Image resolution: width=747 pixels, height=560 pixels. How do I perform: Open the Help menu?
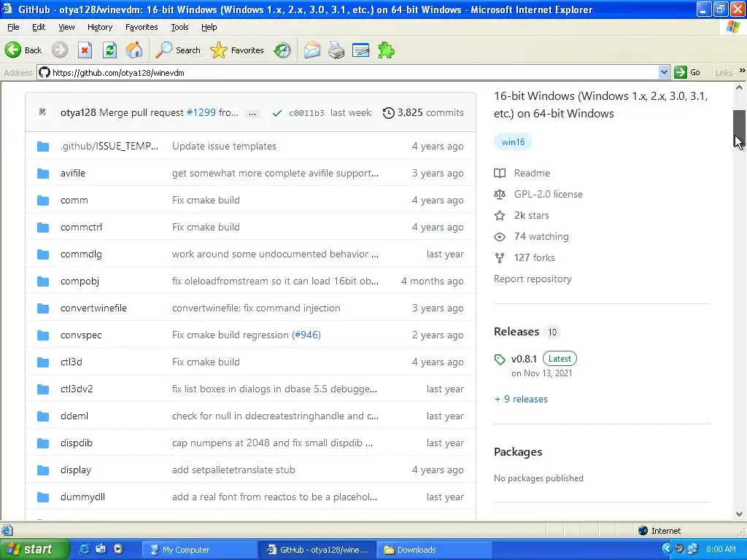click(x=209, y=27)
